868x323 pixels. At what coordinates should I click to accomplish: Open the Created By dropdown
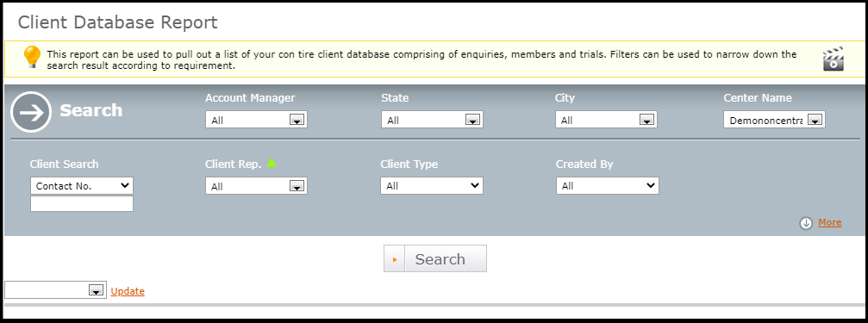[608, 186]
